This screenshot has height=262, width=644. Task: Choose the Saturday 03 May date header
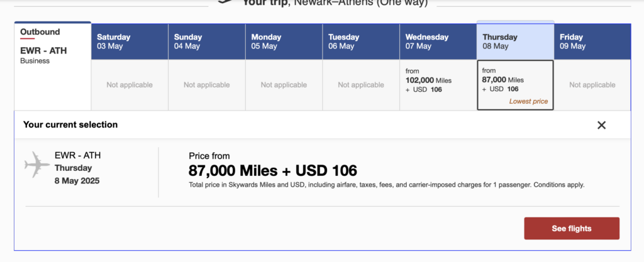[130, 41]
